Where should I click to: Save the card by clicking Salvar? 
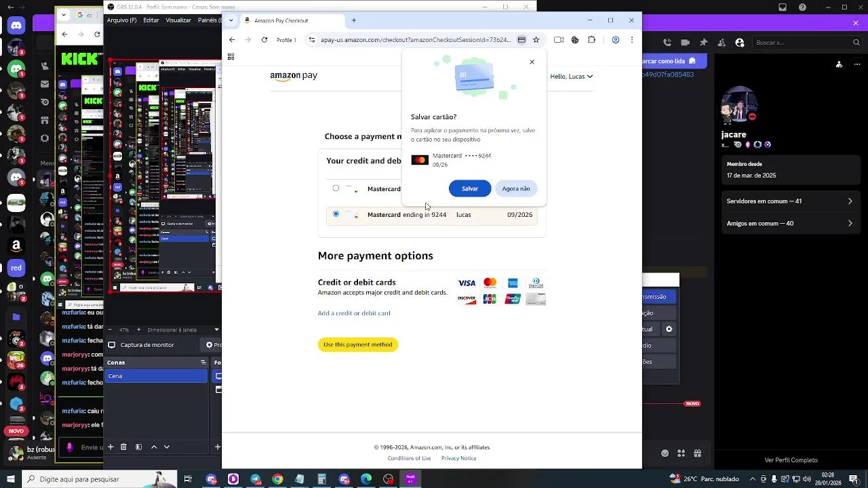(x=470, y=188)
